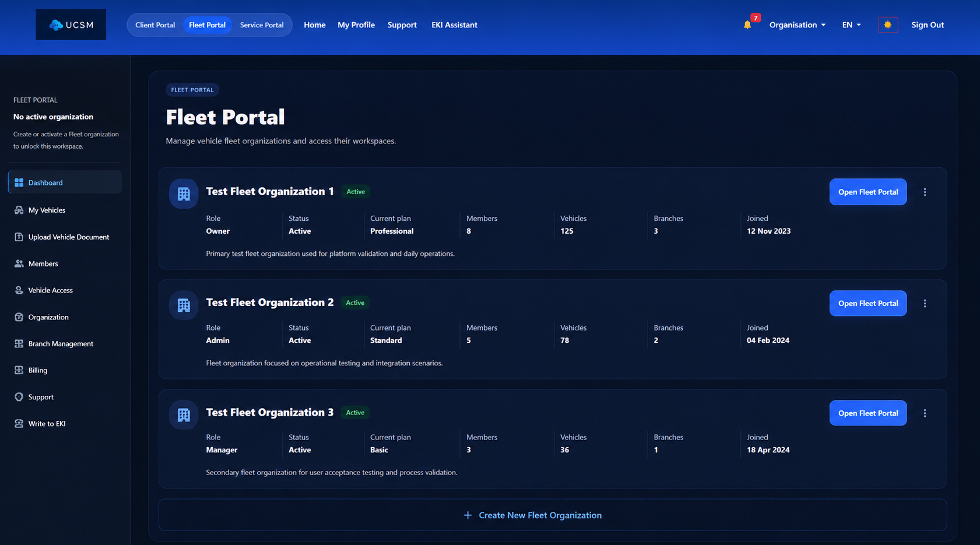Click the UCSM cloud logo
The width and height of the screenshot is (980, 545).
(71, 24)
